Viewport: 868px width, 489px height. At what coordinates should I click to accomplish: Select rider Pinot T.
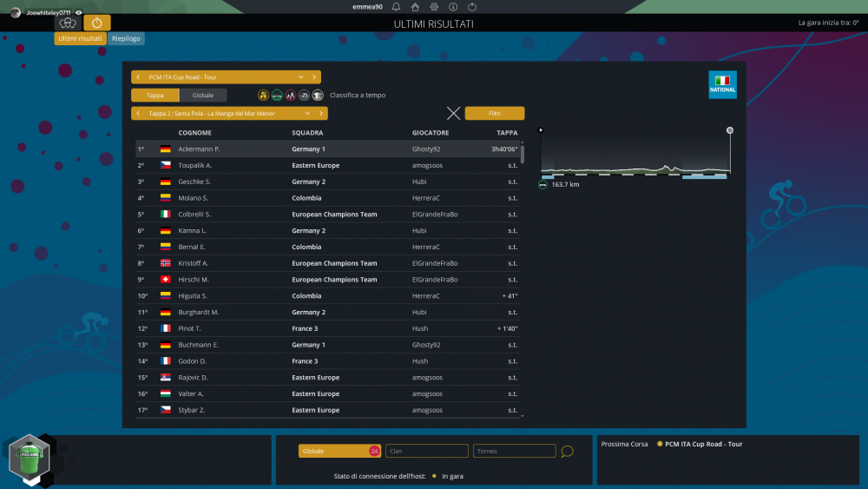[189, 329]
